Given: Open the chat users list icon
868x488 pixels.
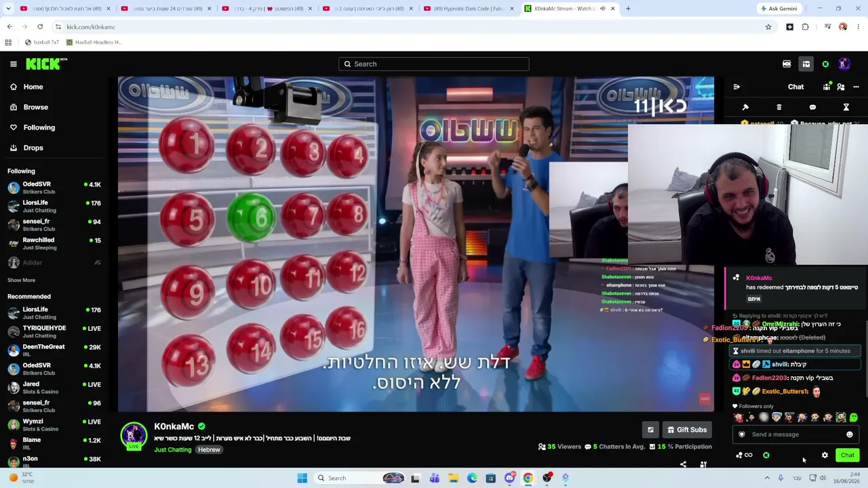Looking at the screenshot, I should 841,87.
